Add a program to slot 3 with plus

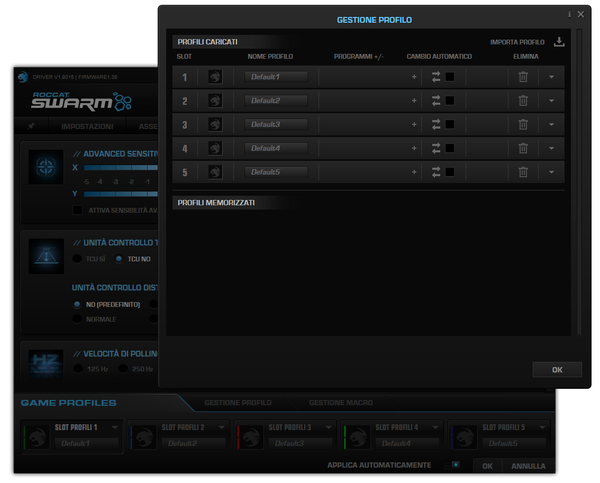pyautogui.click(x=414, y=124)
